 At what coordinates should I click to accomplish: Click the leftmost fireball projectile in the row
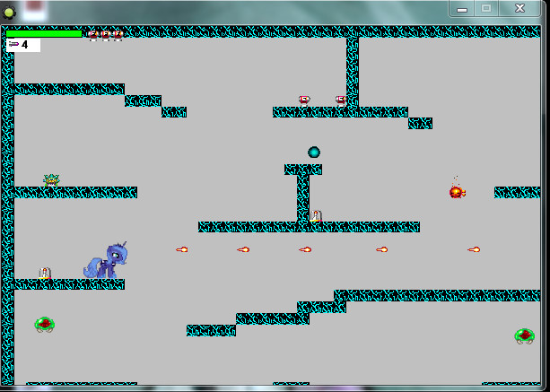(182, 249)
